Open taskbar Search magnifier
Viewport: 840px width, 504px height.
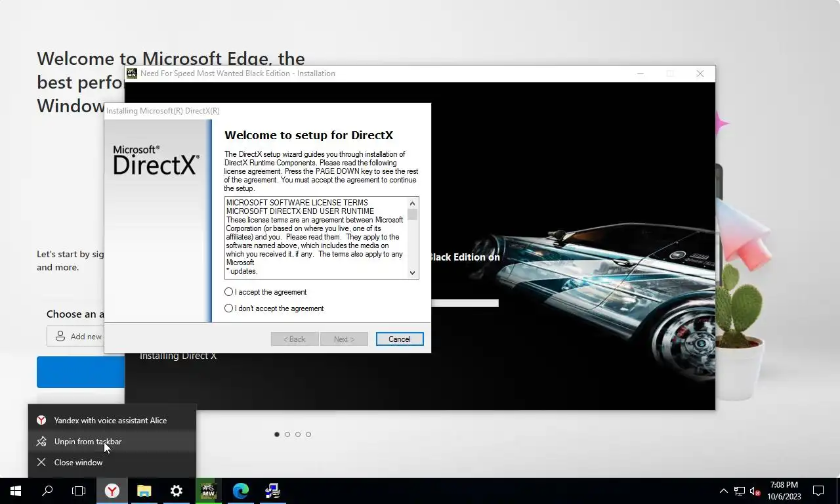click(x=47, y=491)
